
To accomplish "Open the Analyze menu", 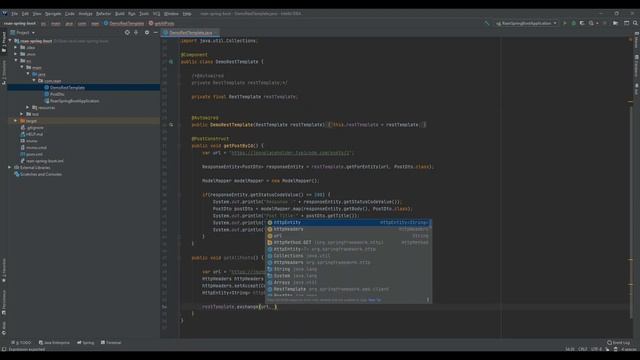I will point(85,13).
